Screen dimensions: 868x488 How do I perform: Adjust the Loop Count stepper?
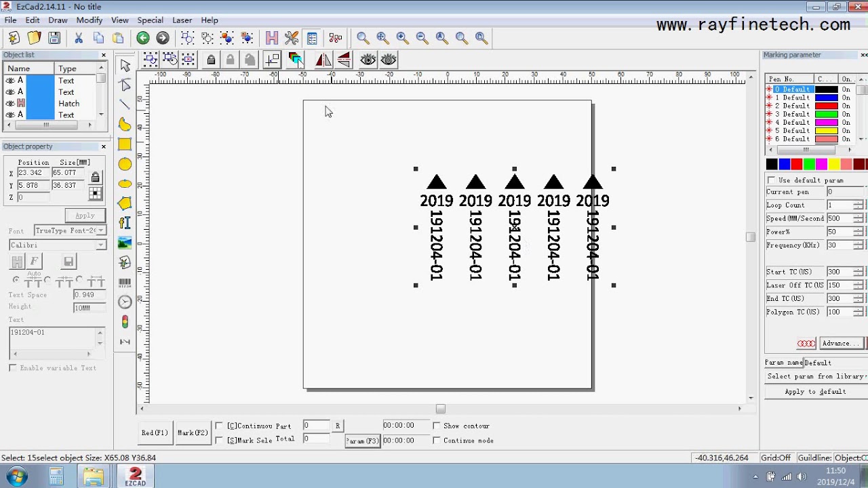click(x=858, y=205)
